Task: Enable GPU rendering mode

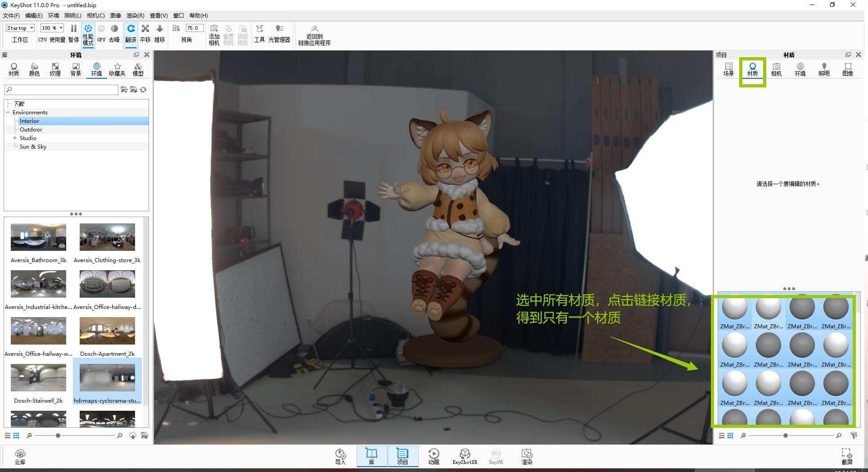Action: click(101, 34)
